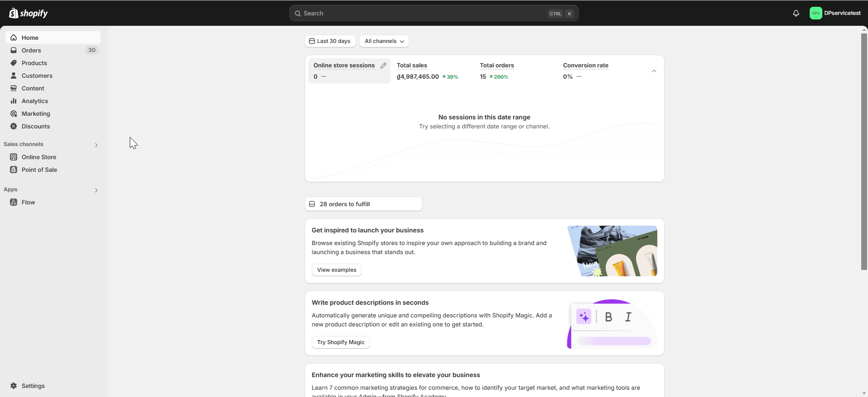Expand Sales channels chevron
The width and height of the screenshot is (868, 397).
coord(96,145)
